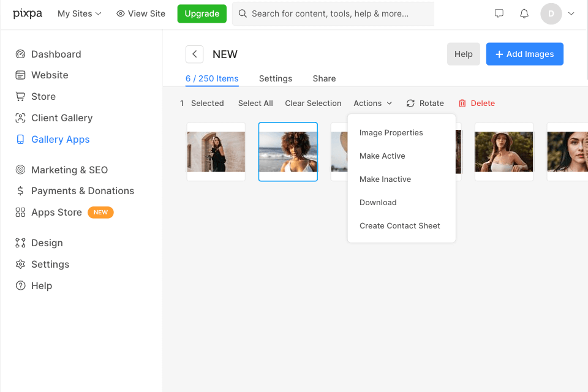Click the NEW gallery title

[225, 55]
